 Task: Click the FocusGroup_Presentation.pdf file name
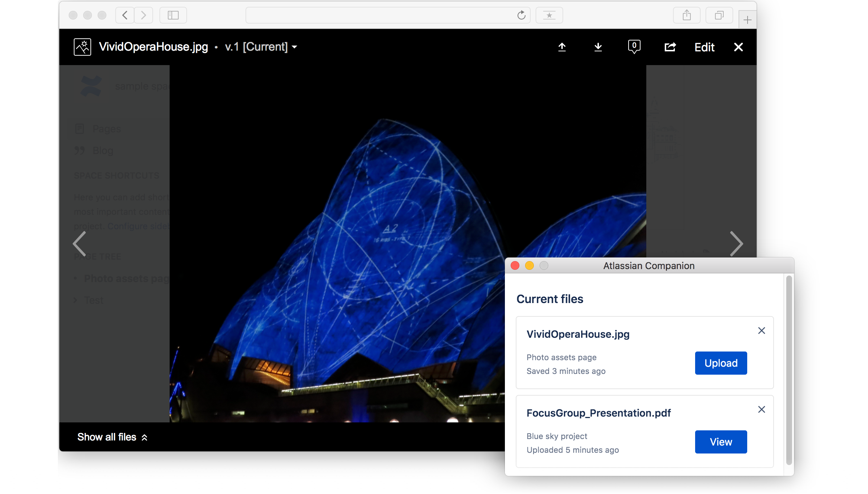pyautogui.click(x=599, y=413)
